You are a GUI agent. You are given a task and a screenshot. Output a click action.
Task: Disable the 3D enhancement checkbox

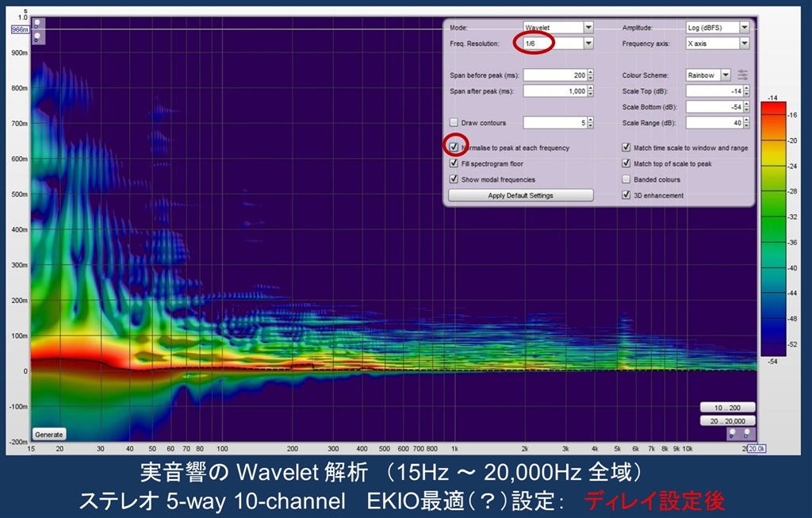point(626,195)
